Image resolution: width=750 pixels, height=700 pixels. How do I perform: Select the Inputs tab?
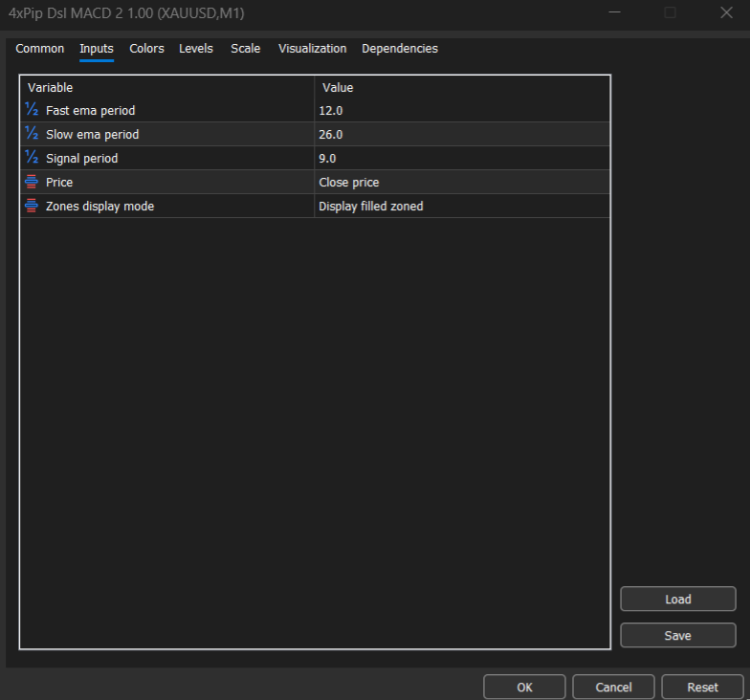pyautogui.click(x=97, y=49)
